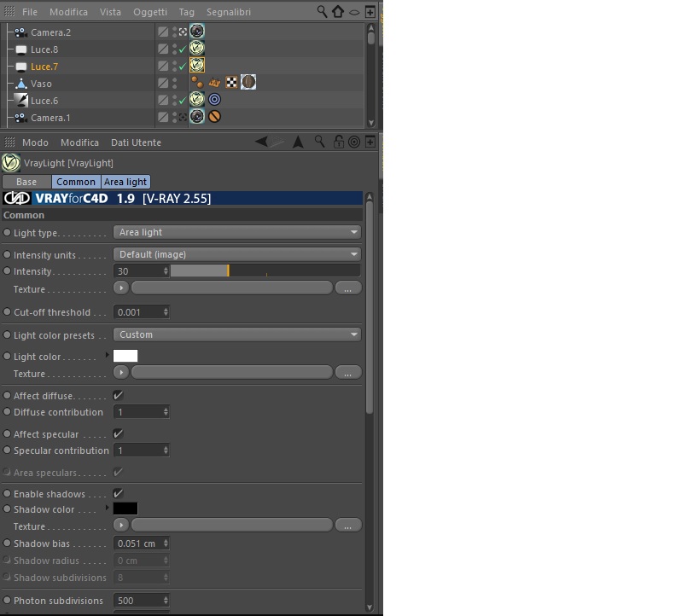Click the Intensity value stepper arrows
The image size is (699, 616).
(166, 271)
